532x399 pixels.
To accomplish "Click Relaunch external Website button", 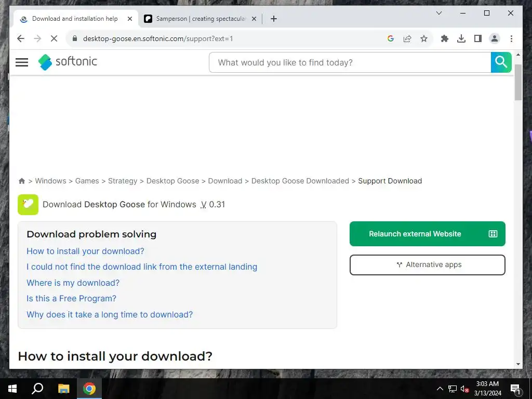I will [x=427, y=234].
